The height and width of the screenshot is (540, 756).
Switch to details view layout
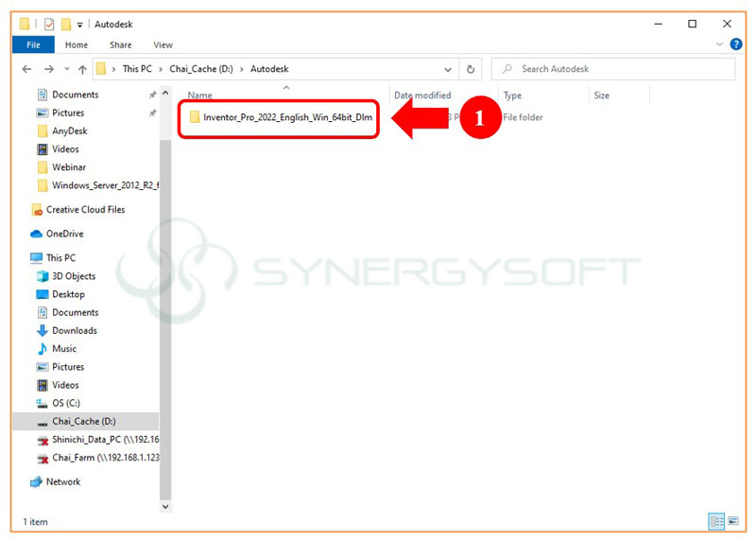pos(715,522)
